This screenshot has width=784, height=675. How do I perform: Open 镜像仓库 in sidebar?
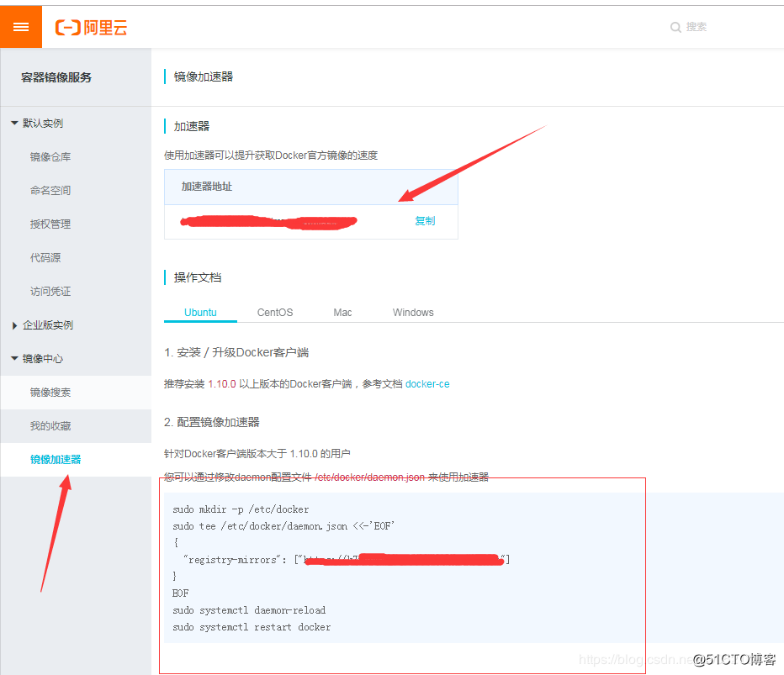pyautogui.click(x=50, y=157)
